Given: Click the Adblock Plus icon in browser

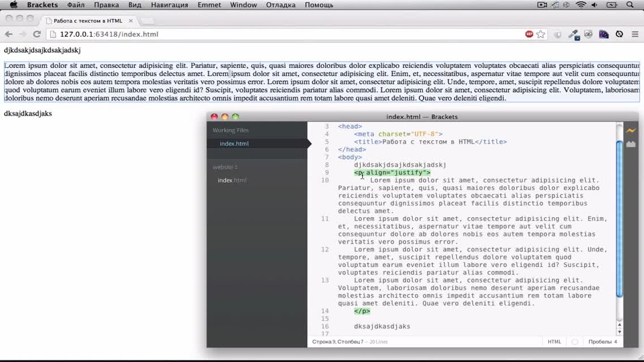Looking at the screenshot, I should pos(529,34).
